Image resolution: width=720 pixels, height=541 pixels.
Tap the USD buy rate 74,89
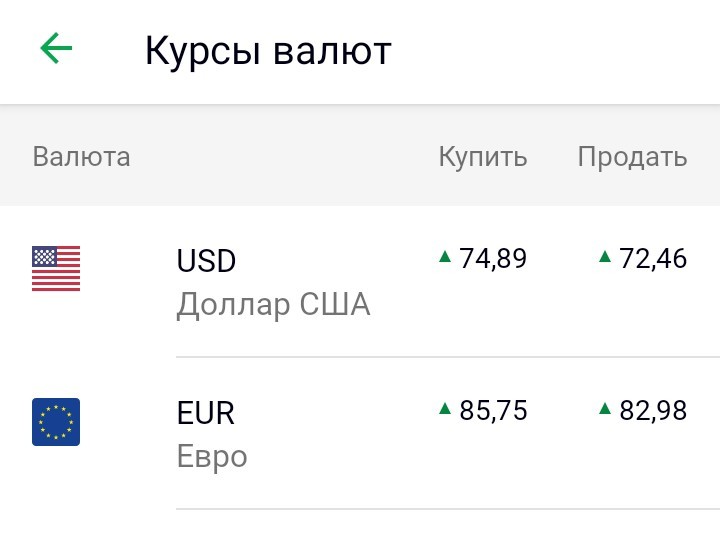(493, 258)
